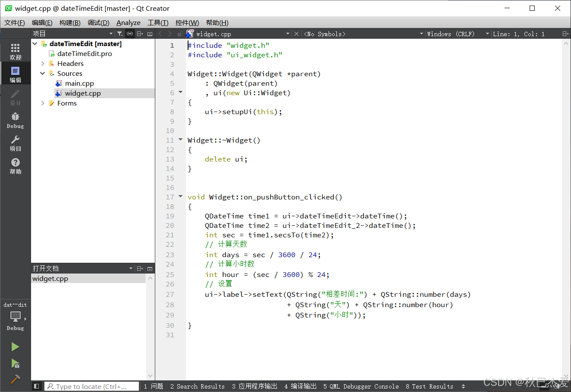Start debugging using the play-with-bug icon
This screenshot has height=392, width=571.
coord(15,364)
